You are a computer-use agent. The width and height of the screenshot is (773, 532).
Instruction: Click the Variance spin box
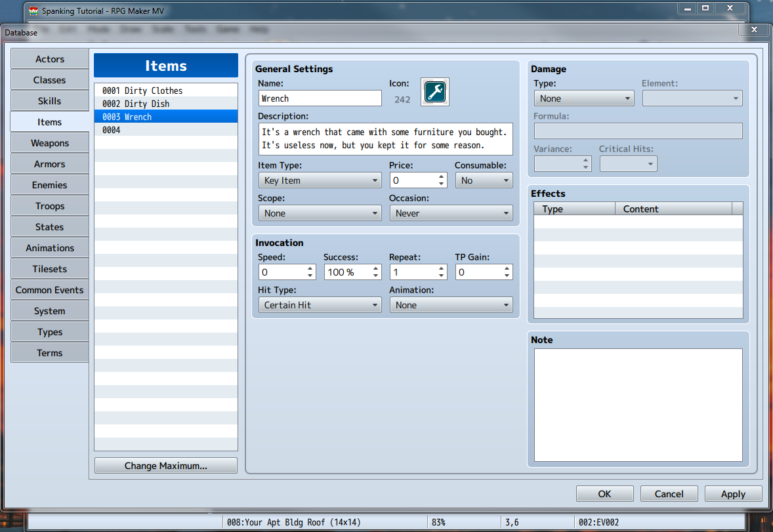coord(562,164)
